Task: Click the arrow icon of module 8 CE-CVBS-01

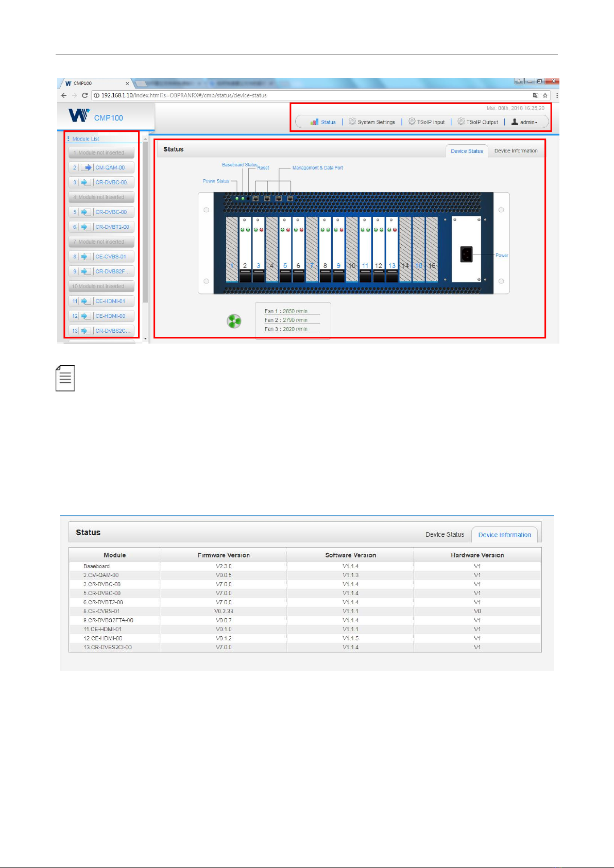Action: tap(86, 257)
